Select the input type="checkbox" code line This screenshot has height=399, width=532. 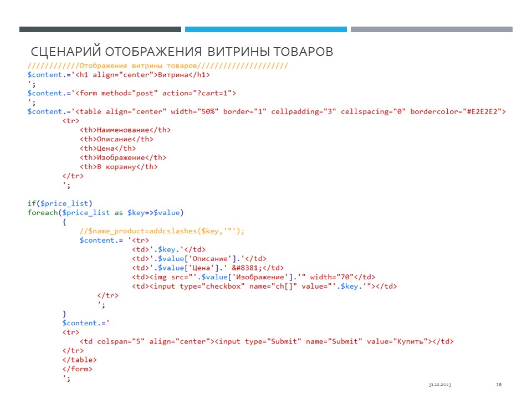click(264, 286)
